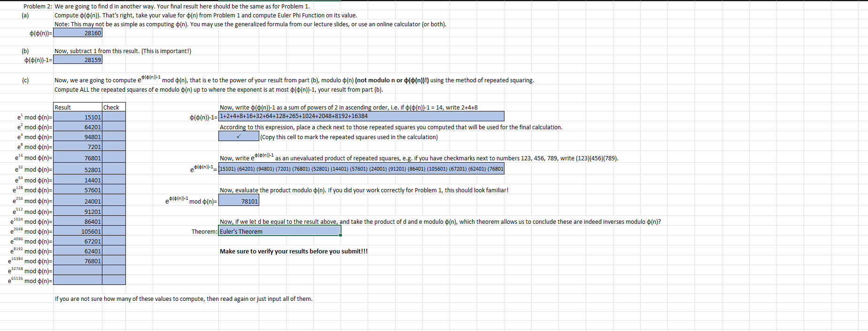Image resolution: width=868 pixels, height=331 pixels.
Task: Select the e¹⁶³⁸⁴ mod φ(n) result cell
Action: (77, 261)
